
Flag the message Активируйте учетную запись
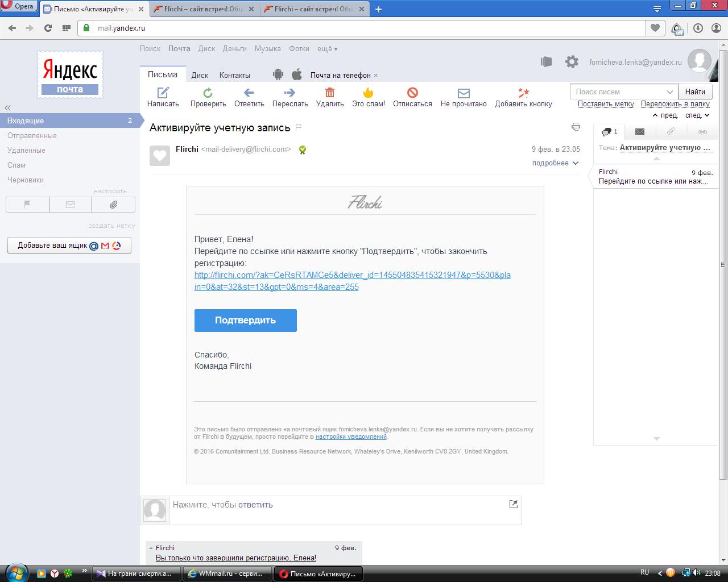[299, 127]
